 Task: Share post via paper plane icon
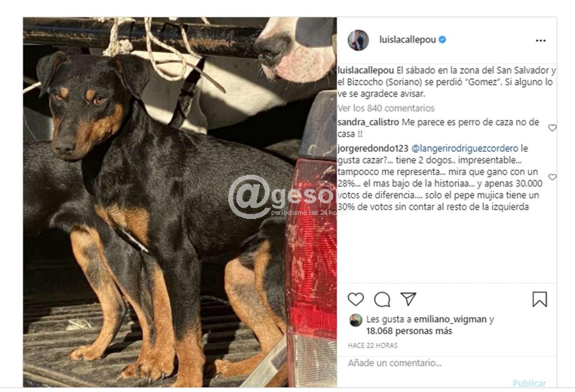point(408,299)
